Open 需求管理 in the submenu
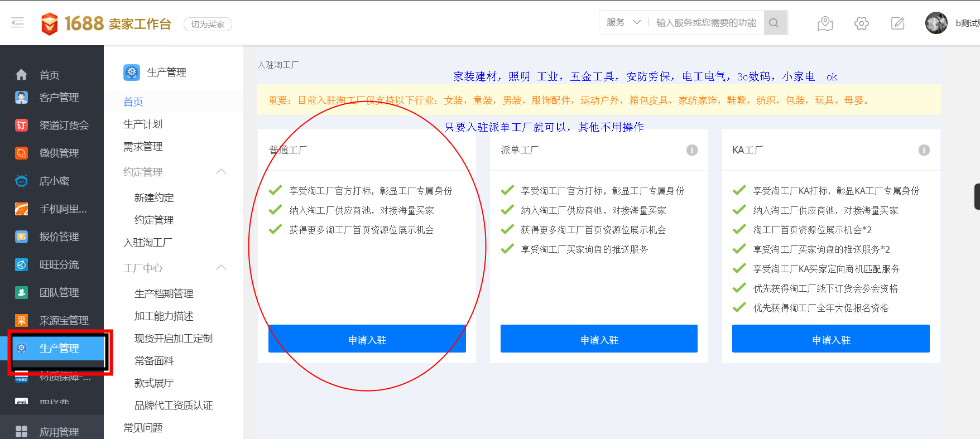Image resolution: width=980 pixels, height=439 pixels. pyautogui.click(x=143, y=146)
